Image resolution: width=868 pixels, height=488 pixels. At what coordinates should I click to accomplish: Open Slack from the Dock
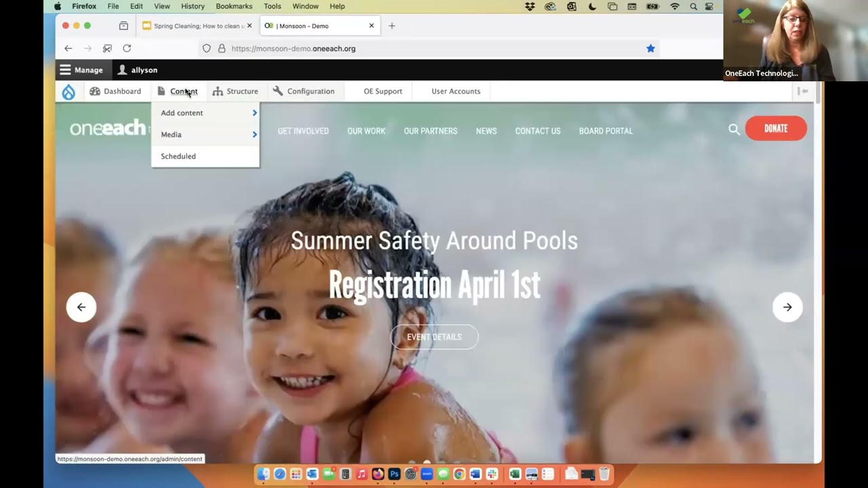pyautogui.click(x=492, y=474)
